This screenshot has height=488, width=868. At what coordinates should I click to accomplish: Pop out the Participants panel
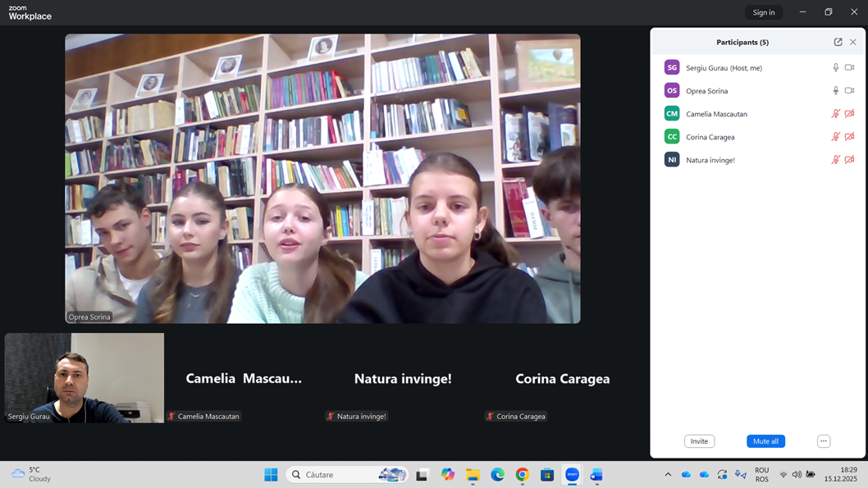838,42
